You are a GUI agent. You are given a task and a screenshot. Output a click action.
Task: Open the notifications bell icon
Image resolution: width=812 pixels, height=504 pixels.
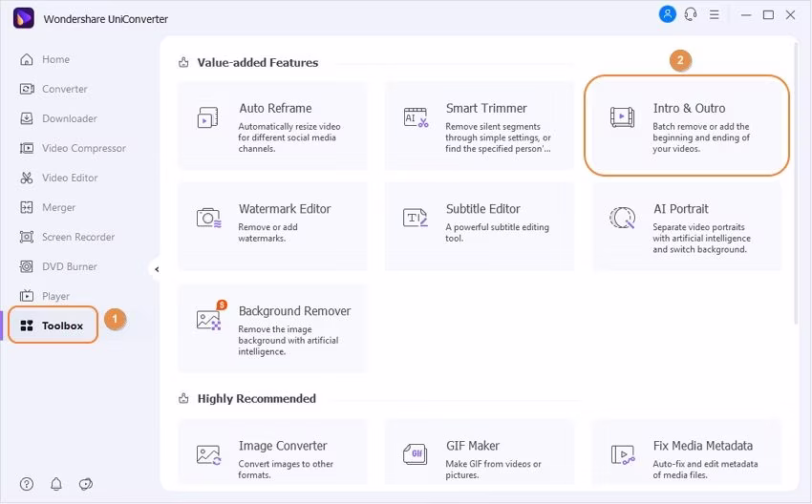click(x=56, y=484)
